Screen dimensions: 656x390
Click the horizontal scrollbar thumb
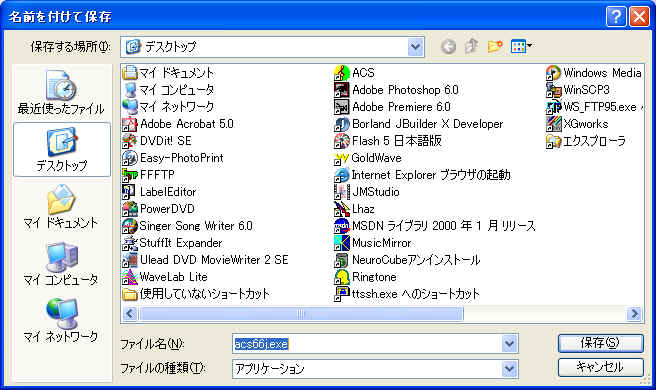(301, 313)
